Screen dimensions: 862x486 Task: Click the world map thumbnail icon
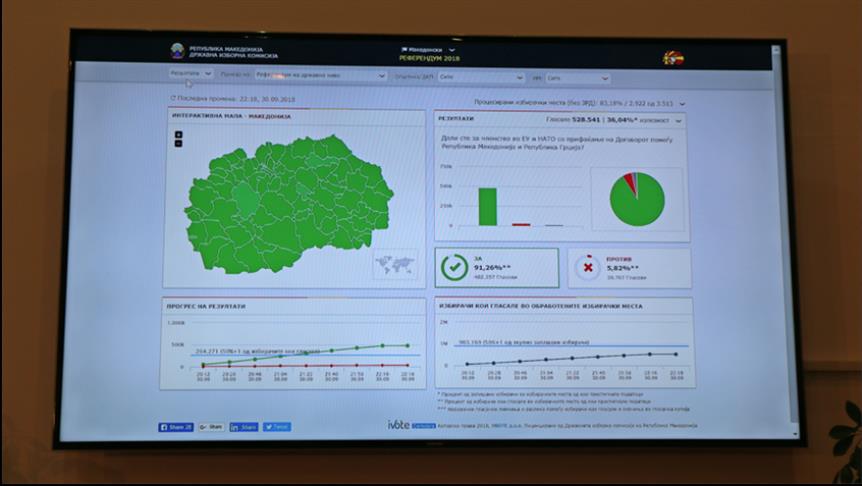(395, 264)
